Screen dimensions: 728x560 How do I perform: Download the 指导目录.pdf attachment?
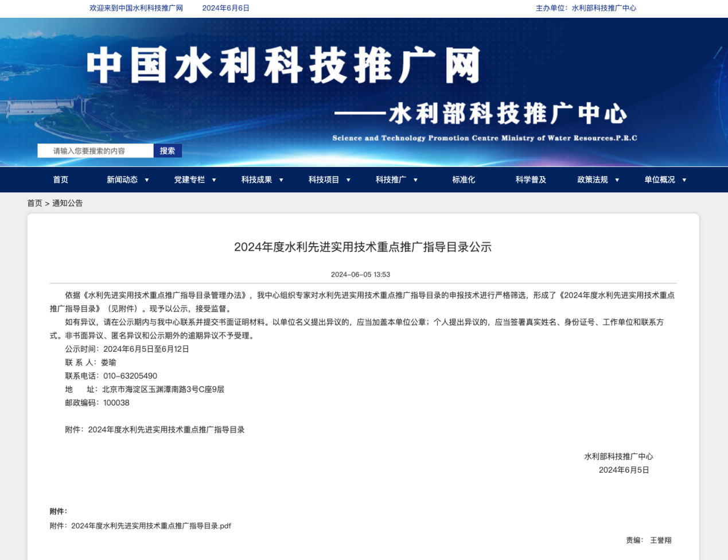coord(151,526)
